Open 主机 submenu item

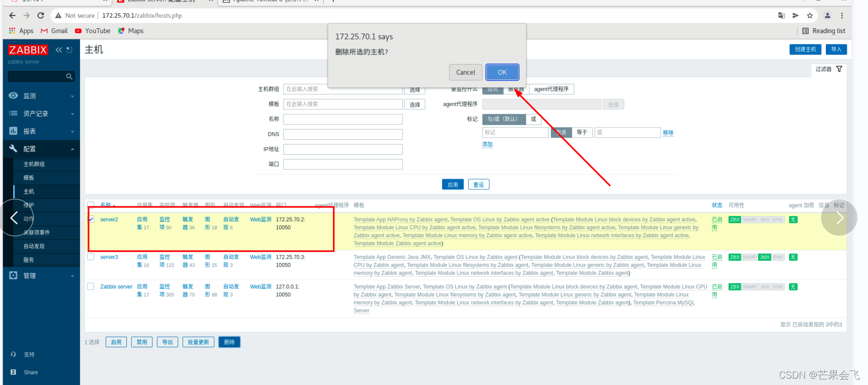(29, 191)
